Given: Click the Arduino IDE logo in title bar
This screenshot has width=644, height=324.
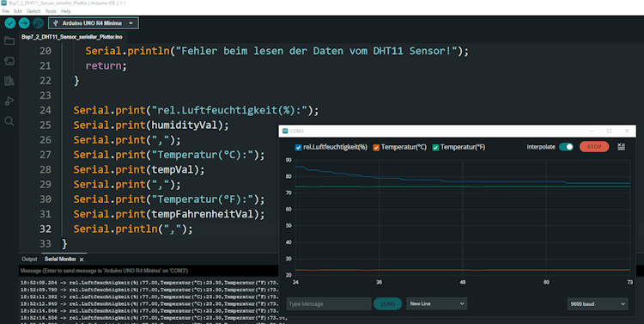Looking at the screenshot, I should 3,3.
